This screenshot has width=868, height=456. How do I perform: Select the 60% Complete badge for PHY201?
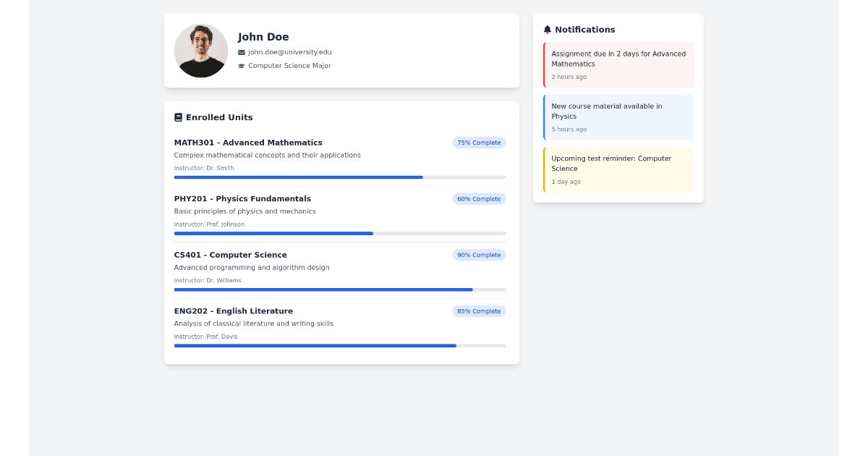[x=479, y=198]
